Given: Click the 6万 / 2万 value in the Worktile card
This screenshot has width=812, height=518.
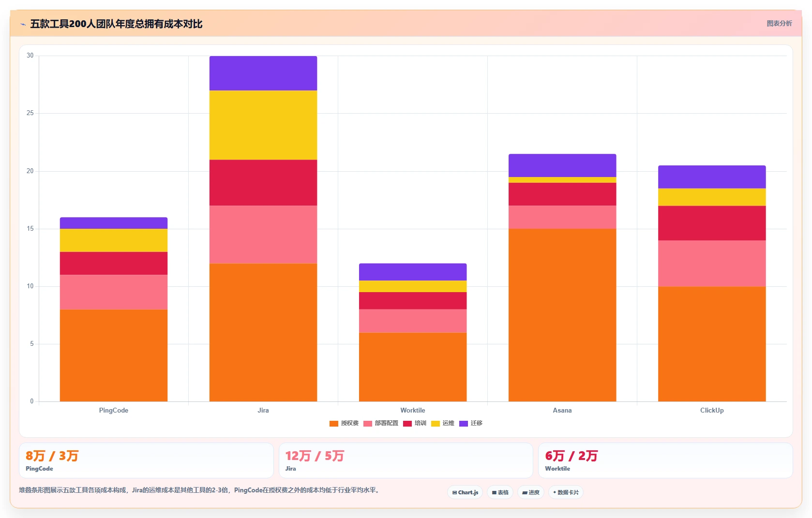Looking at the screenshot, I should point(571,456).
